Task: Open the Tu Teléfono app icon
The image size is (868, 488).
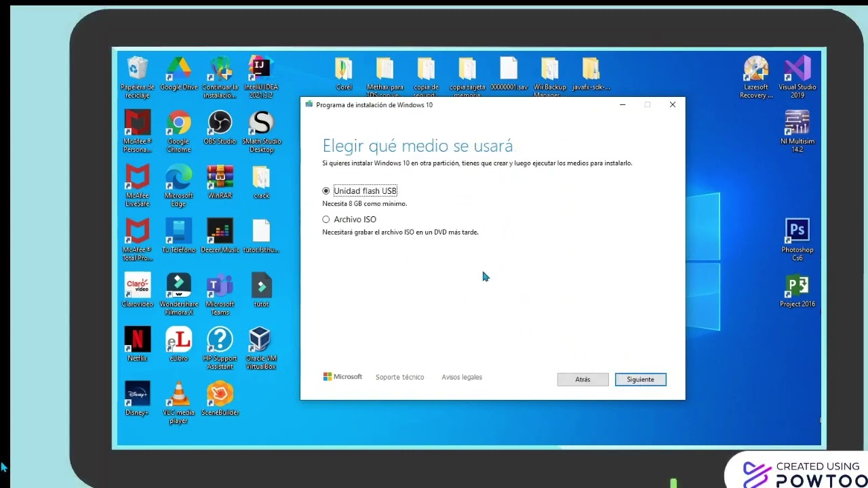Action: (x=179, y=231)
